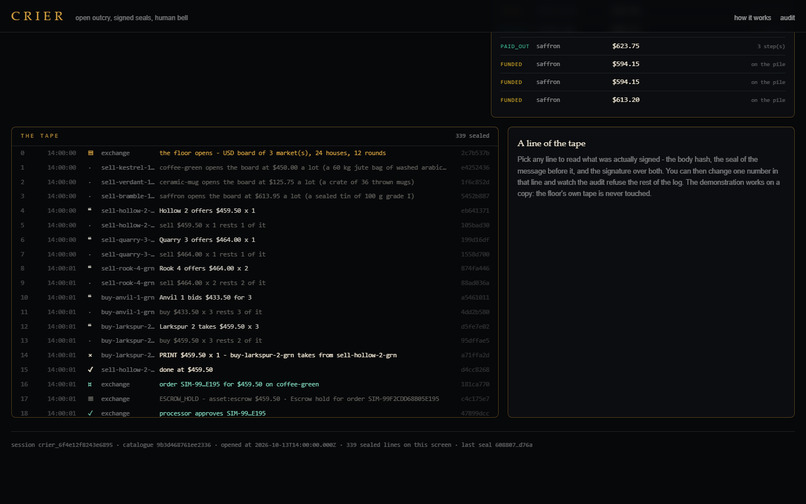The image size is (806, 504).
Task: Click the icon beside 'Larkspur 2 takes $459.50 x 3'
Action: pyautogui.click(x=90, y=326)
